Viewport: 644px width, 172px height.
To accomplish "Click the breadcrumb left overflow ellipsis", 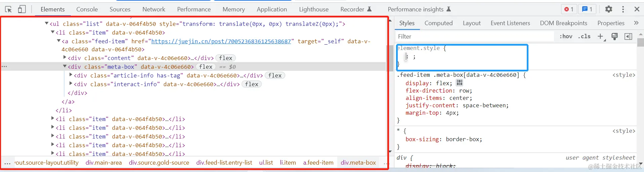I will coord(7,163).
